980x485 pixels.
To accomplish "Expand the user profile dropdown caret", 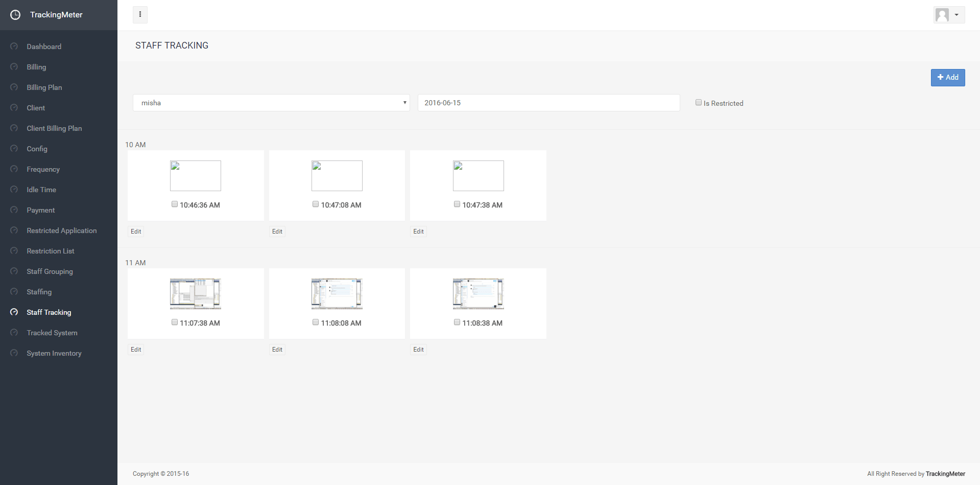I will [957, 15].
